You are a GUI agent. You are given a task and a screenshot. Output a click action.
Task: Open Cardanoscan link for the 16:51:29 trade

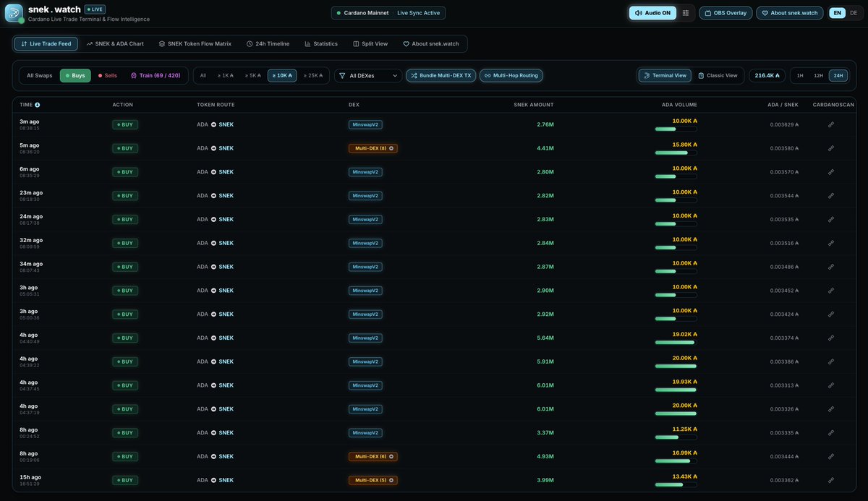[831, 480]
